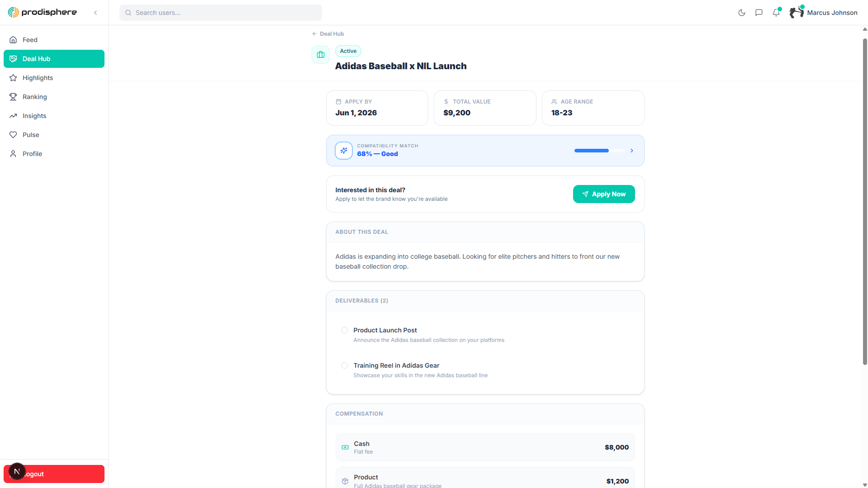Screen dimensions: 868x488
Task: Expand the Compatibility Match details chevron
Action: (631, 151)
